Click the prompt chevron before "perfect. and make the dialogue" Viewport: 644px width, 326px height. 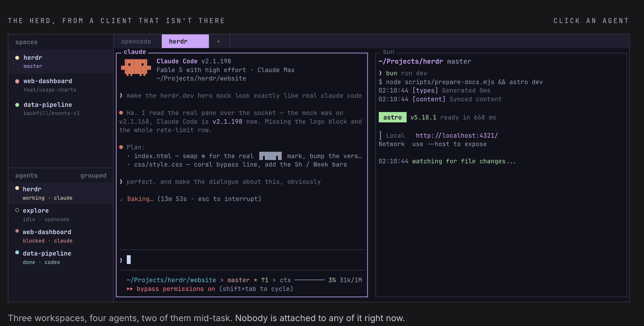click(x=121, y=182)
